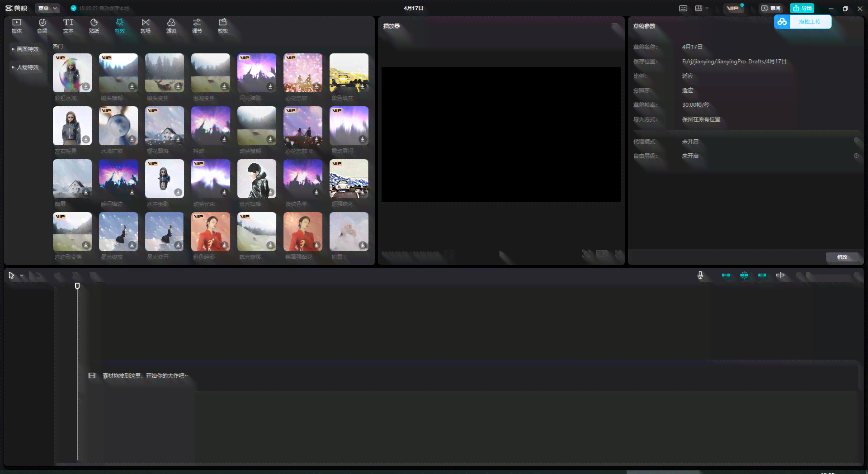Download the 动感光束 effect
868x474 pixels.
224,192
